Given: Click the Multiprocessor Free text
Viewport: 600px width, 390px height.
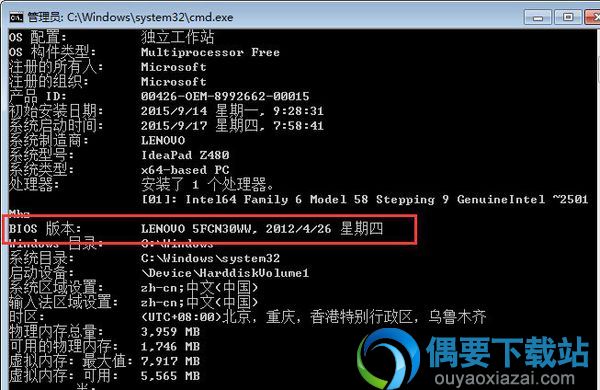Looking at the screenshot, I should click(210, 52).
